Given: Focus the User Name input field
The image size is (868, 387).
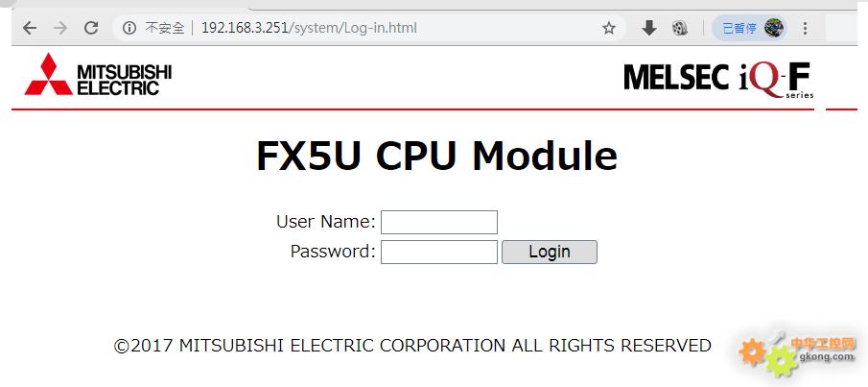Looking at the screenshot, I should pos(439,222).
